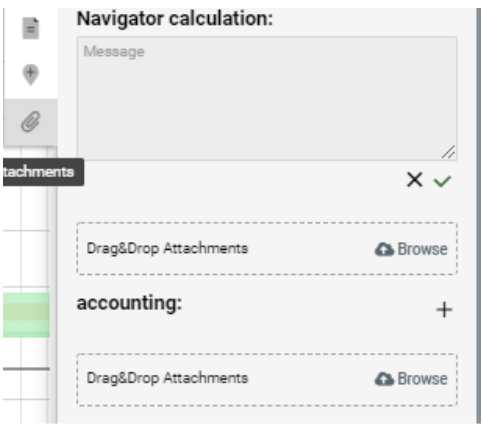Confirm the message with the green checkmark
This screenshot has width=482, height=425.
click(442, 181)
